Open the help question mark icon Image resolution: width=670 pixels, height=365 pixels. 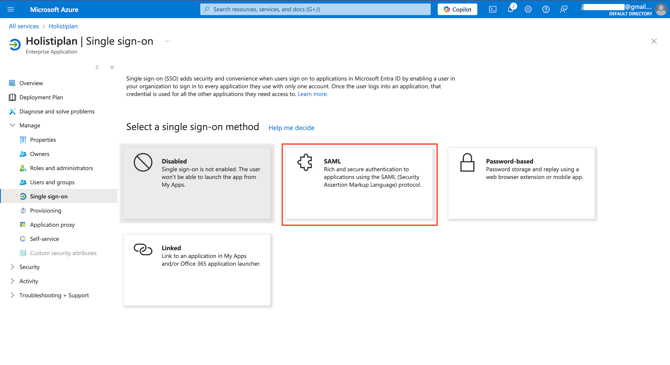coord(546,9)
